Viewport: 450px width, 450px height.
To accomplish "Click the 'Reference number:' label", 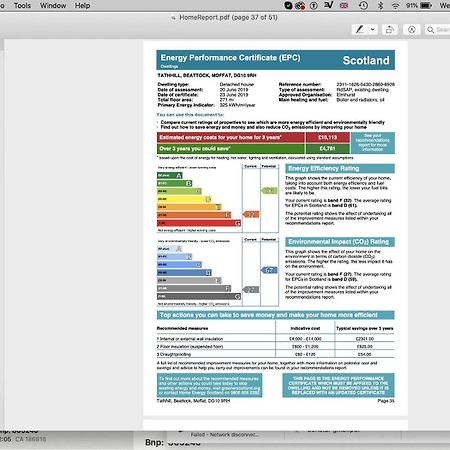I will [300, 84].
